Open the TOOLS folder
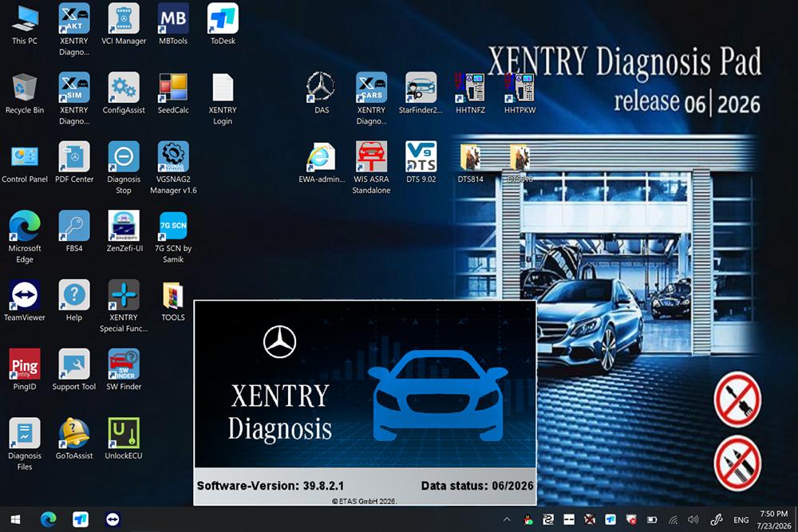Screen dimensions: 798x532 [173, 301]
